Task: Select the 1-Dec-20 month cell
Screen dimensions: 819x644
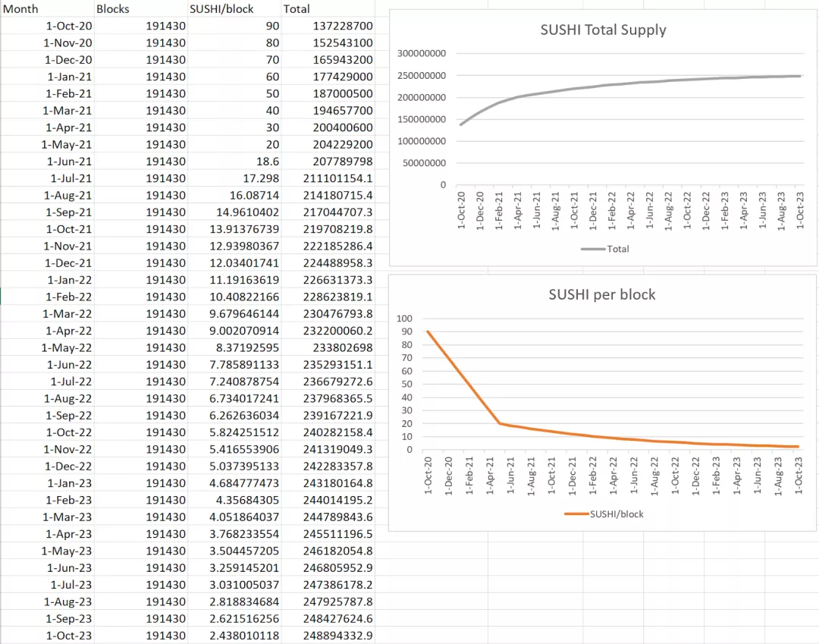Action: tap(47, 59)
